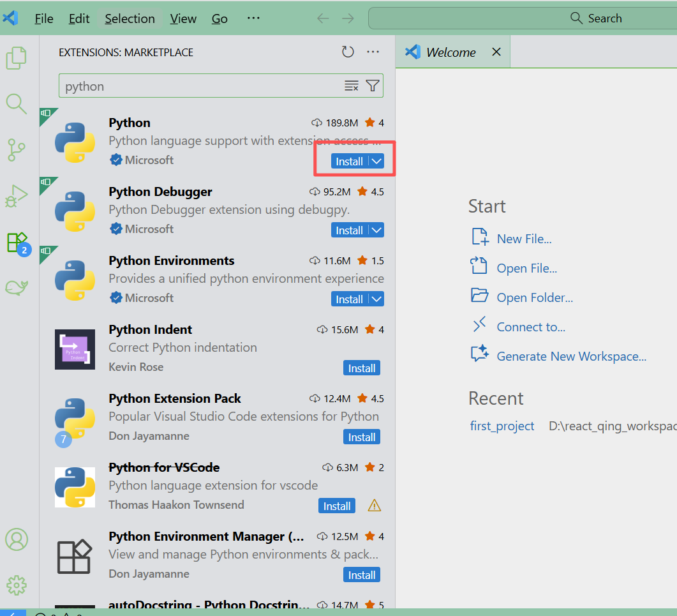The image size is (677, 616).
Task: Open the Docker whale view
Action: pyautogui.click(x=17, y=287)
